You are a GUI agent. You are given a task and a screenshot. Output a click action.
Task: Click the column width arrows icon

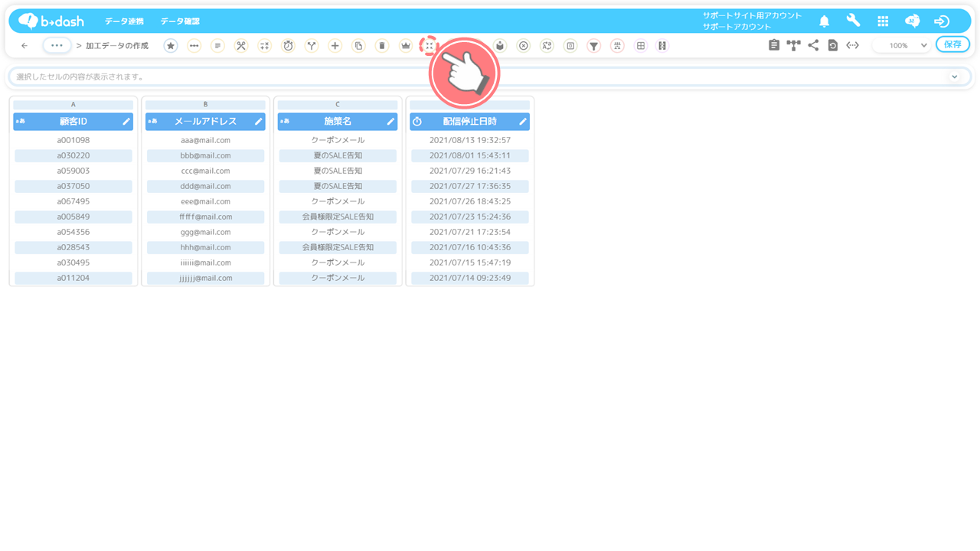pyautogui.click(x=852, y=45)
